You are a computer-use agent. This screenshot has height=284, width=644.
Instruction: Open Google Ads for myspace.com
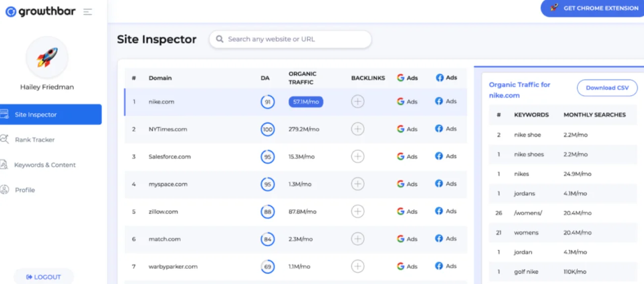tap(407, 184)
